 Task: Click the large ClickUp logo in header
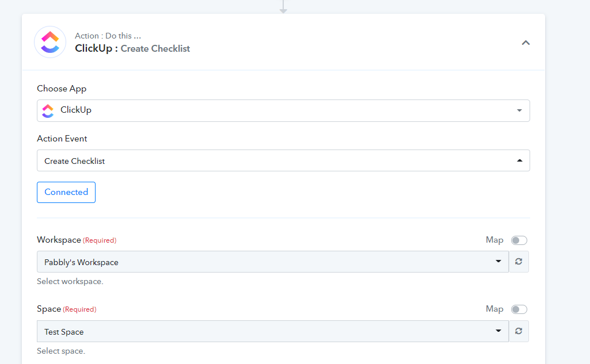(50, 42)
